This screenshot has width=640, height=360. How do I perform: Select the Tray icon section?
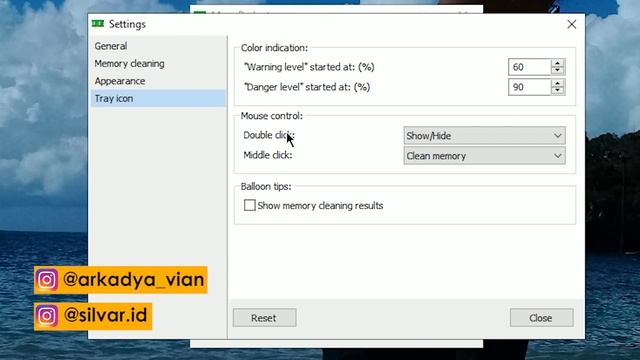(158, 98)
